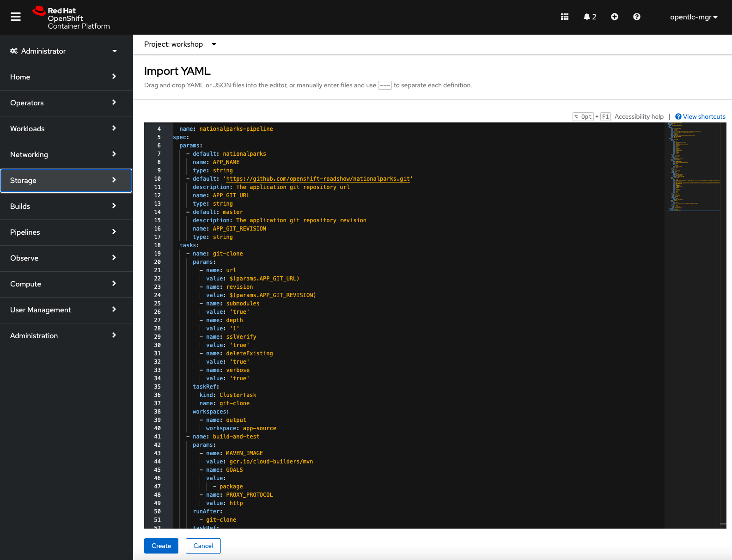
Task: Click 'submodules' name on line 25
Action: pyautogui.click(x=243, y=304)
